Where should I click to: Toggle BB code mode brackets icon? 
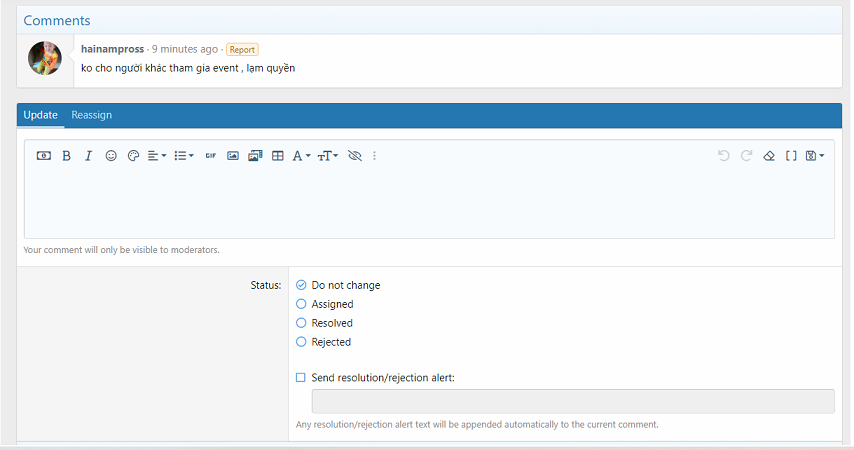(791, 156)
